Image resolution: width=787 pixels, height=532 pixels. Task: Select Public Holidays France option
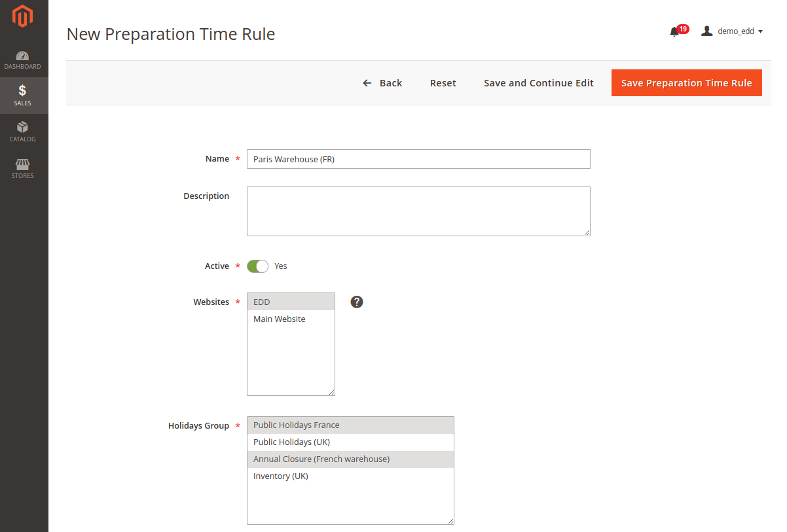350,425
